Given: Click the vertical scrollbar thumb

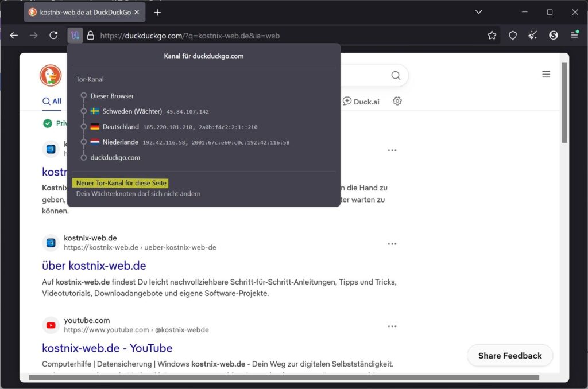Looking at the screenshot, I should [564, 103].
